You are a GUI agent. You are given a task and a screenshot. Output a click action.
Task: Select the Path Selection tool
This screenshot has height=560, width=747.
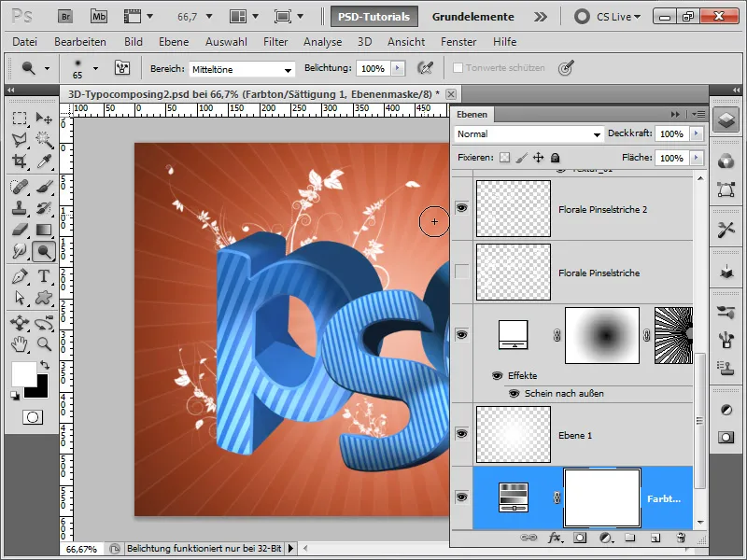20,298
